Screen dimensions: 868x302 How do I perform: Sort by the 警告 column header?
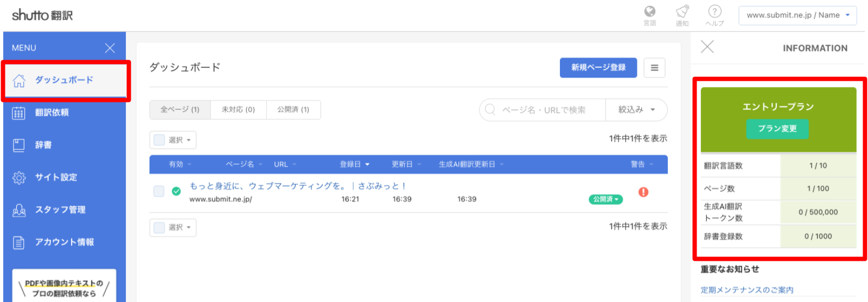tap(642, 164)
